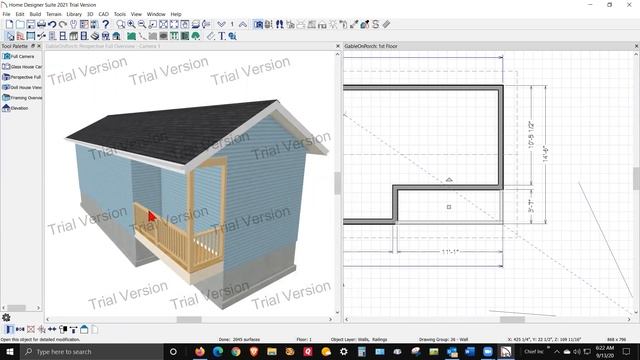Print using the printer icon
The width and height of the screenshot is (640, 360).
pos(41,24)
